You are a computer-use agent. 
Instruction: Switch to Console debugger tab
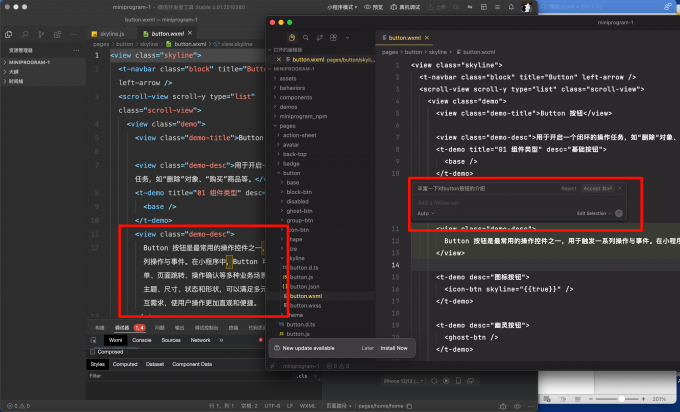[142, 340]
